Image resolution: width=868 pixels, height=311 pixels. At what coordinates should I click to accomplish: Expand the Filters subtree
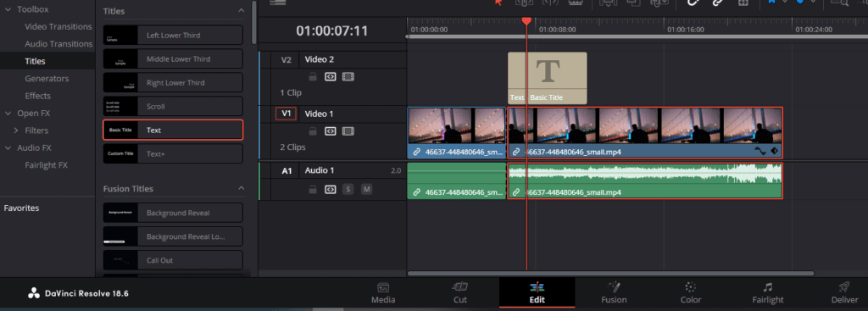pyautogui.click(x=16, y=131)
